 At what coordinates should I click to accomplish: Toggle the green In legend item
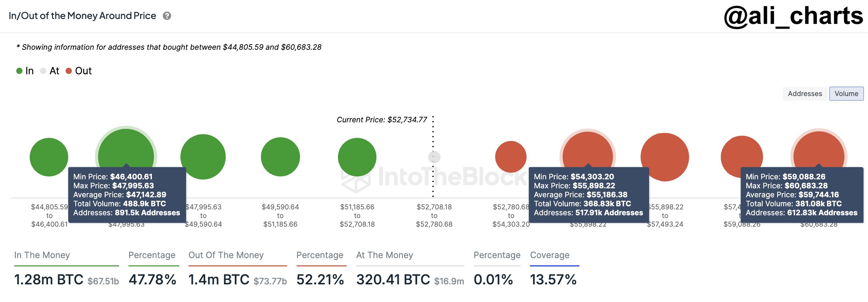[25, 71]
